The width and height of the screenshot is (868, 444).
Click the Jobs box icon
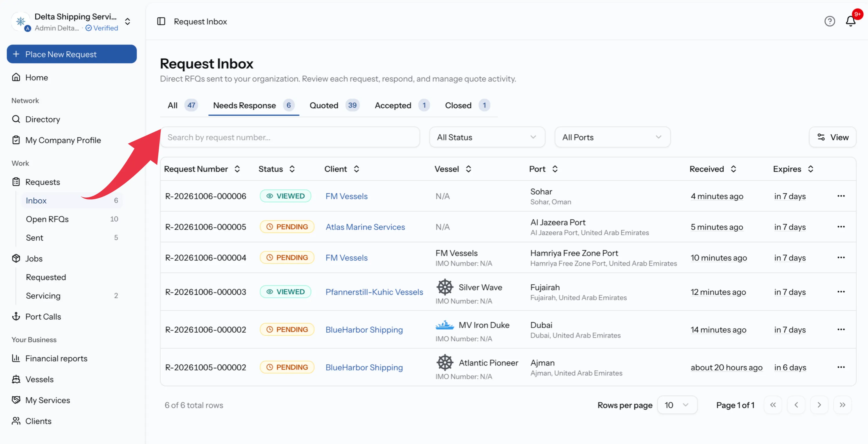pyautogui.click(x=16, y=258)
